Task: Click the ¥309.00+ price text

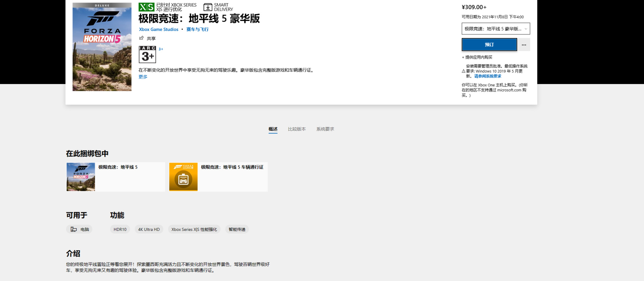Action: 474,7
